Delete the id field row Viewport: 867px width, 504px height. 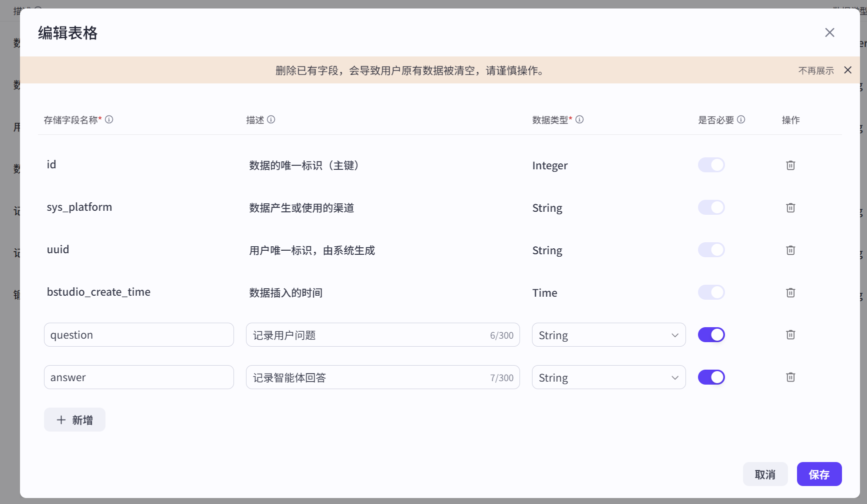pos(790,165)
